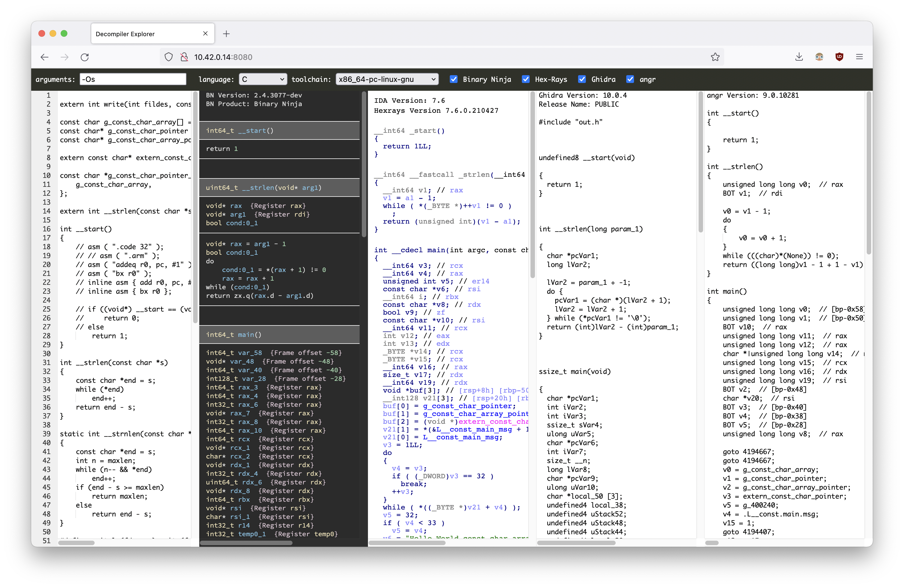Viewport: 904px width, 588px height.
Task: Click the shield tracking protection icon
Action: click(169, 57)
